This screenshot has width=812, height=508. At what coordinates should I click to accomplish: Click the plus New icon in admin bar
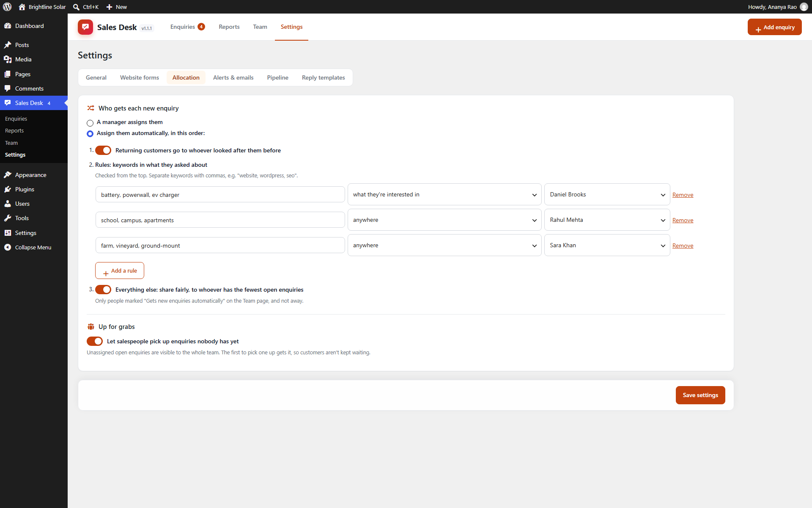click(109, 7)
